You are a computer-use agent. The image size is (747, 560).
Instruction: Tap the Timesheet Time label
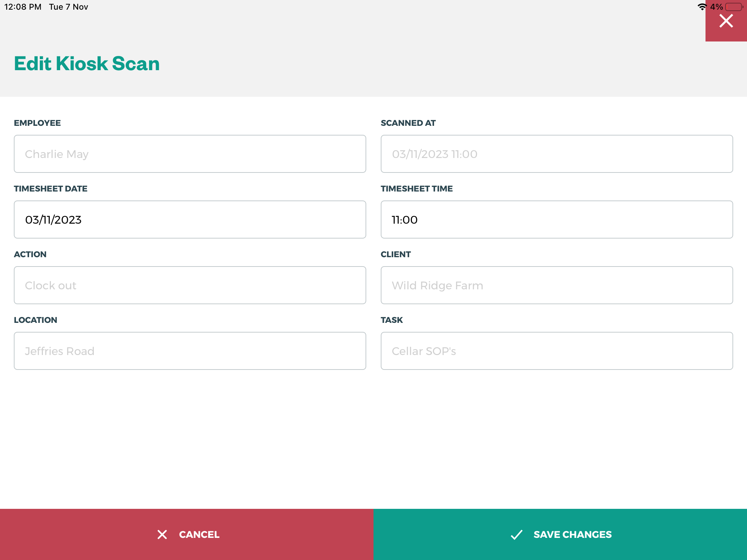coord(416,189)
